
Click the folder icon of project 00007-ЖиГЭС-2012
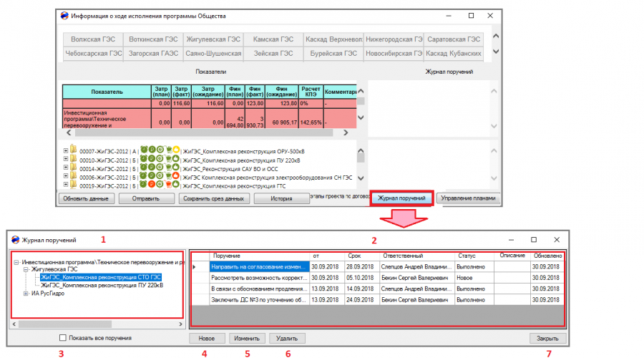73,149
